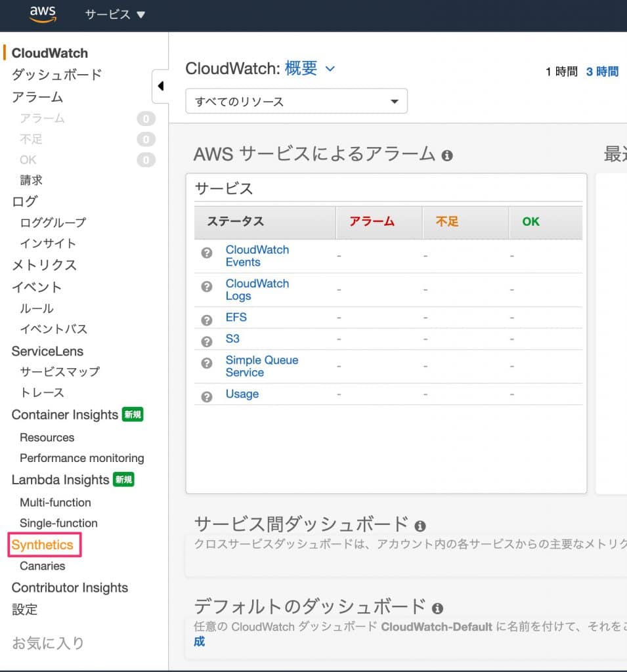Select the 3 時間 time range
The width and height of the screenshot is (627, 672).
[602, 72]
